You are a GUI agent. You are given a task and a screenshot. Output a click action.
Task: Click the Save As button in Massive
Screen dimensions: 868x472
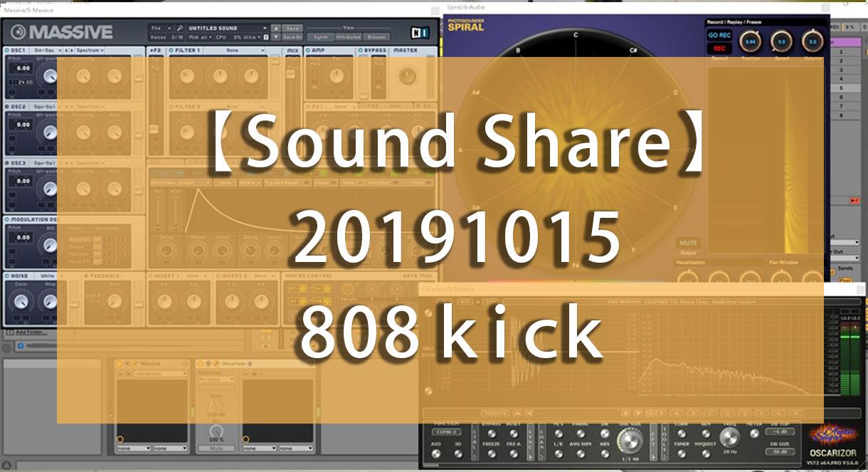coord(292,36)
